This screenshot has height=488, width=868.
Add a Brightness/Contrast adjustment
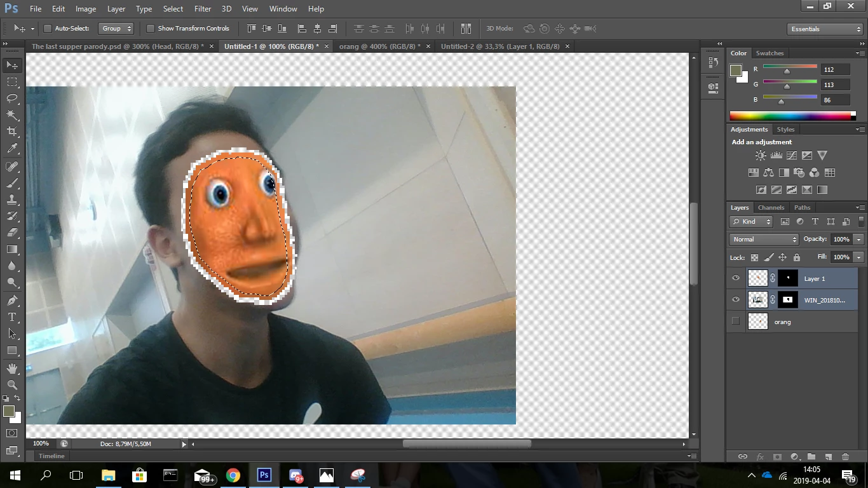pos(761,155)
